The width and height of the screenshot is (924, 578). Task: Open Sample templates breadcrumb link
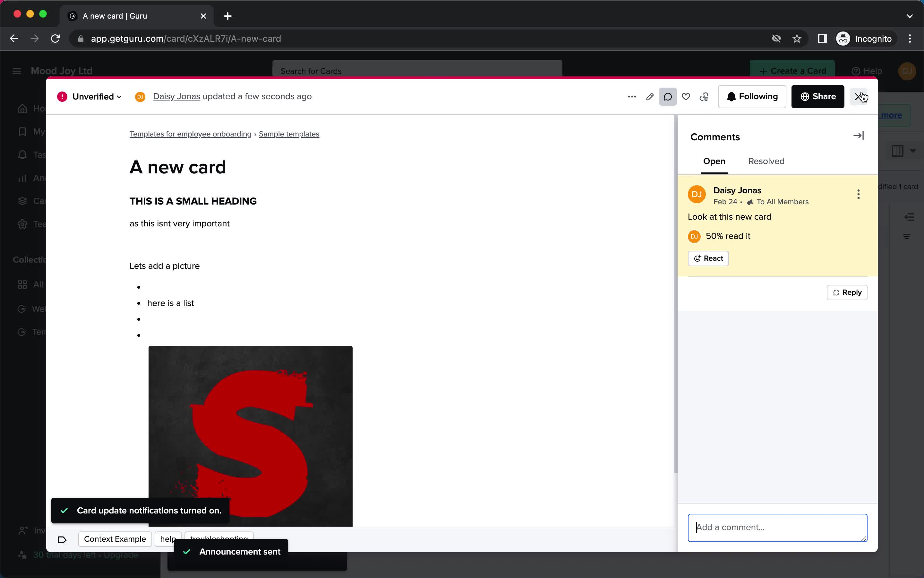(289, 134)
